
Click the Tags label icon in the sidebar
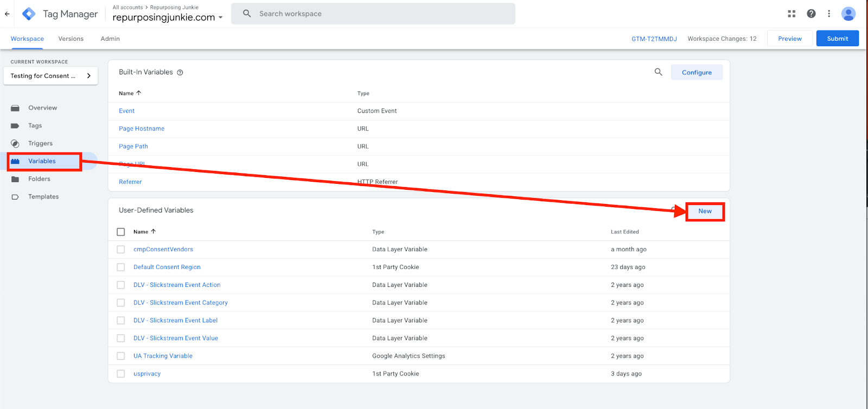click(x=15, y=126)
